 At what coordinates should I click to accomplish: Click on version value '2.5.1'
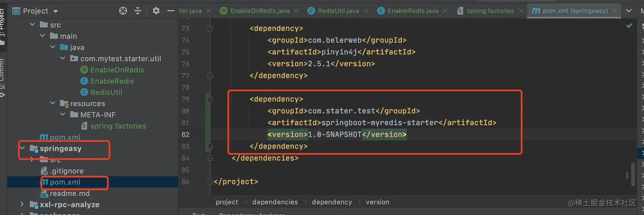(319, 64)
